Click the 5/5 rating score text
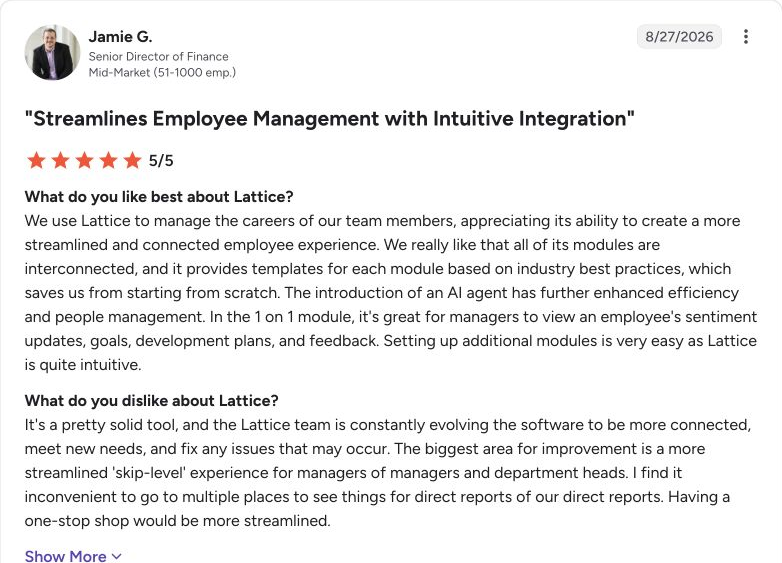782x563 pixels. coord(161,161)
